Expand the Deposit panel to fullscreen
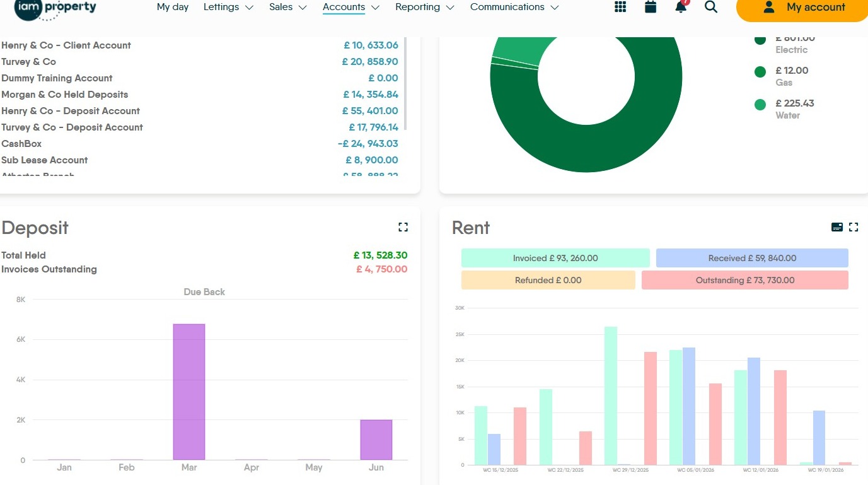The width and height of the screenshot is (868, 485). point(403,227)
